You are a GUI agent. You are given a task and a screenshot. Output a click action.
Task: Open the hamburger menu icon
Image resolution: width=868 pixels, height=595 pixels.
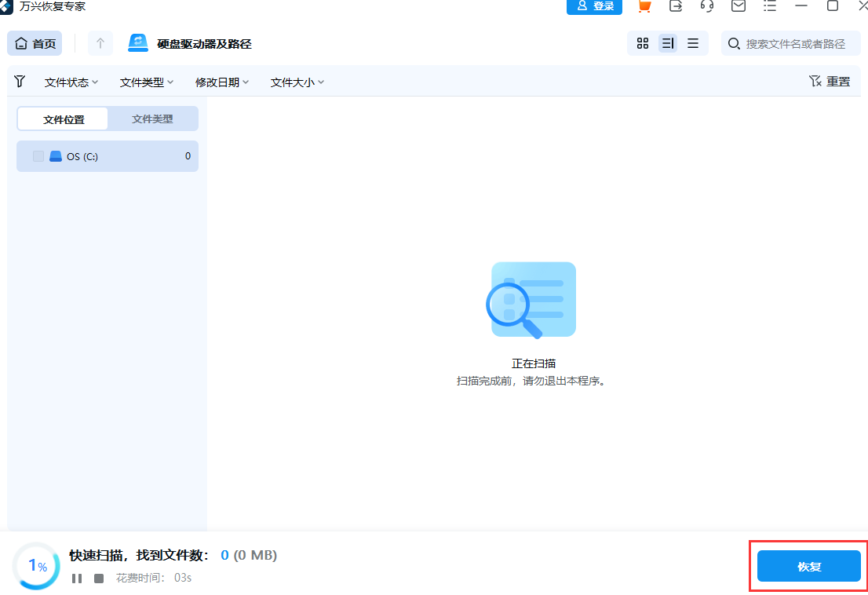click(769, 7)
